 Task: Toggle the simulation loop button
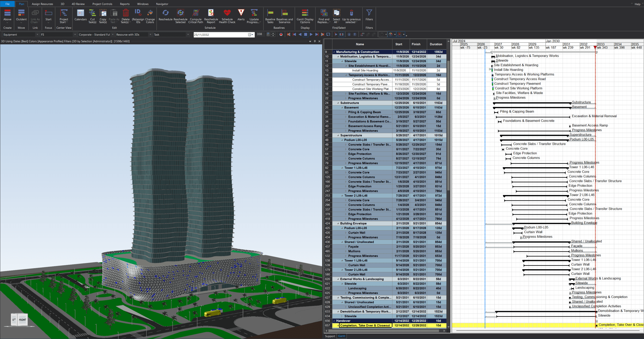tap(328, 35)
